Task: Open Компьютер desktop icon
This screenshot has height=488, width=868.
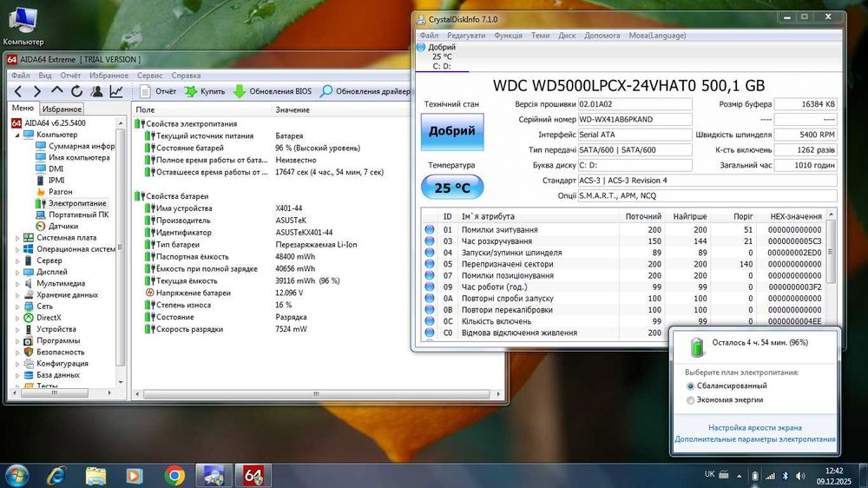Action: (x=23, y=26)
